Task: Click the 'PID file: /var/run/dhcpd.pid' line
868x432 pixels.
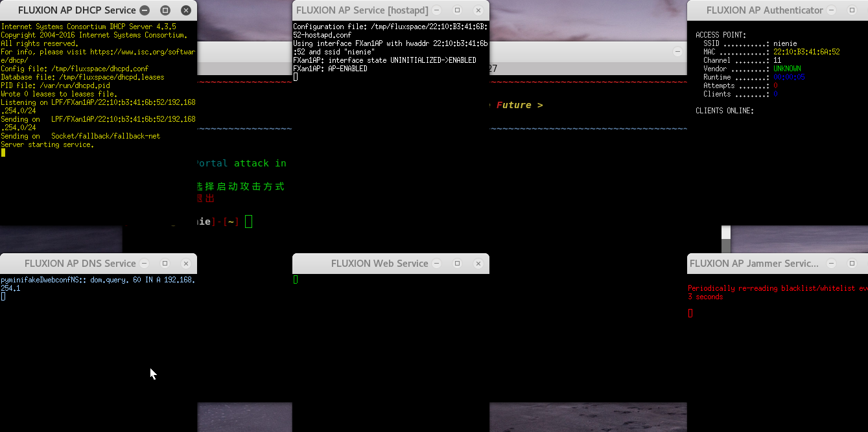Action: [x=55, y=85]
